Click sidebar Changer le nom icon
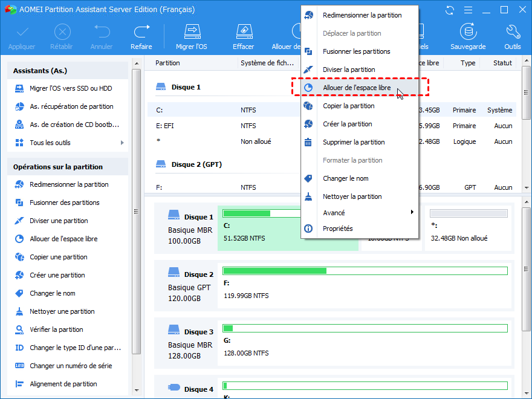Screen dimensions: 532x399 click(x=19, y=293)
